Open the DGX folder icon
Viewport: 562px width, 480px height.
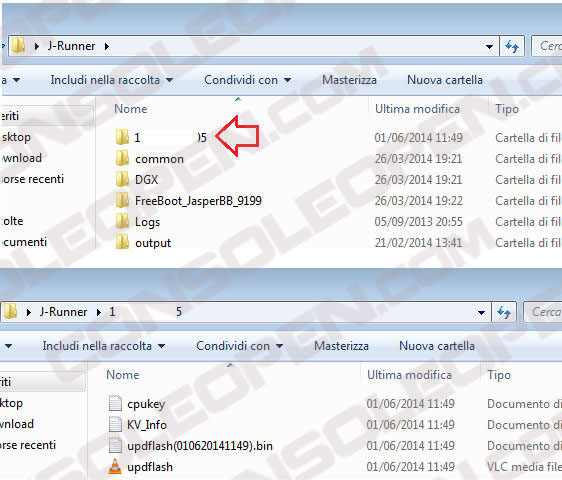click(x=122, y=179)
